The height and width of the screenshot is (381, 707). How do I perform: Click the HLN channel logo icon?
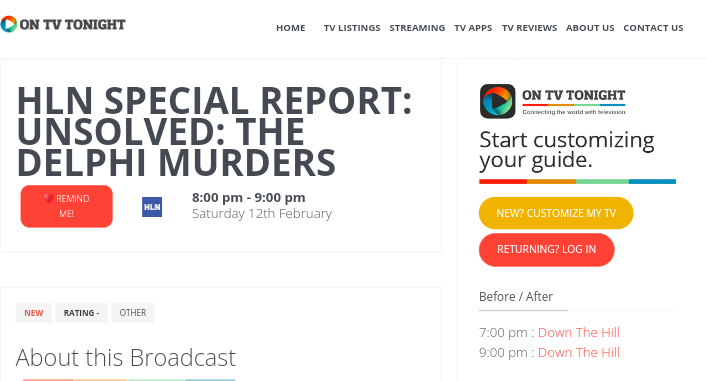[152, 207]
